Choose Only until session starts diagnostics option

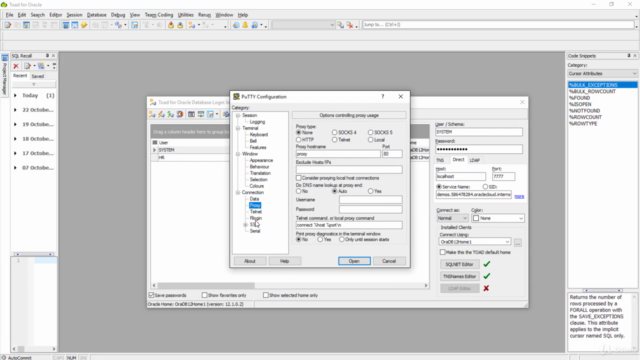[x=341, y=240]
